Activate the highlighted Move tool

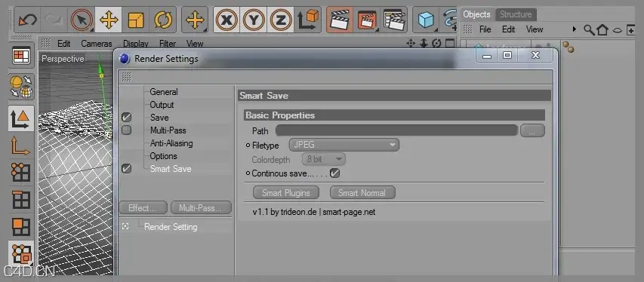pyautogui.click(x=109, y=20)
